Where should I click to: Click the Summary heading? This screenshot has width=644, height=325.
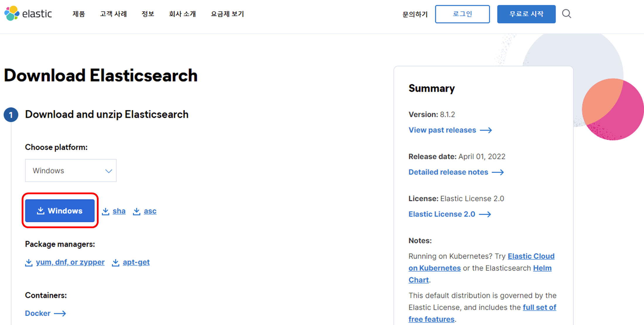click(x=432, y=88)
